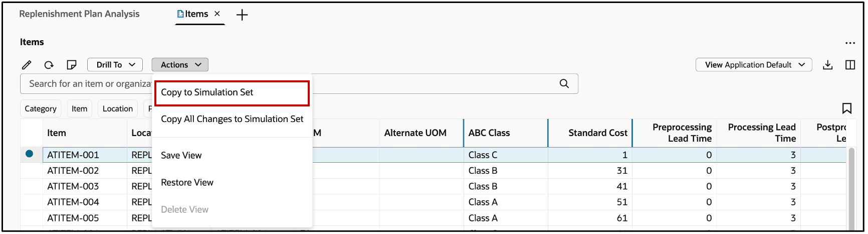Click the notes icon next to refresh
The width and height of the screenshot is (868, 234).
tap(72, 65)
